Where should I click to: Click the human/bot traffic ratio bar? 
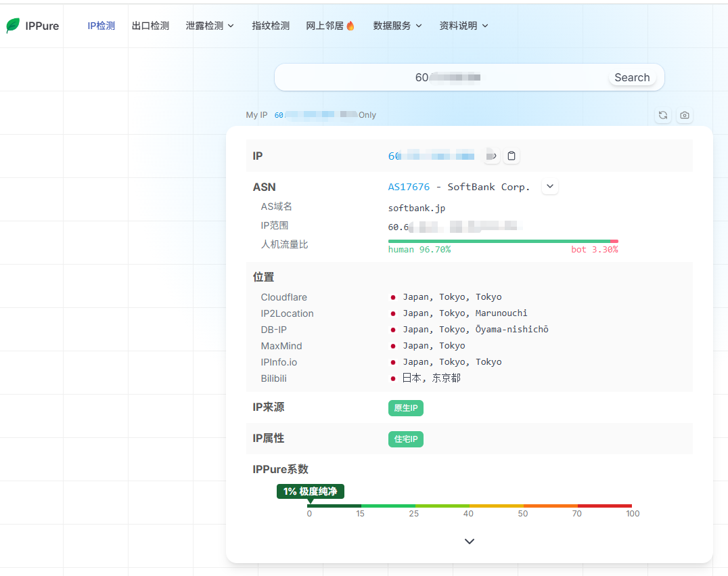[503, 241]
